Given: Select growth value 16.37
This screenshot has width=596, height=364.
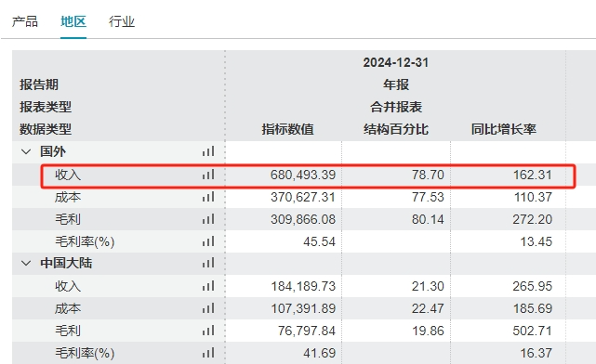Looking at the screenshot, I should pyautogui.click(x=536, y=354).
